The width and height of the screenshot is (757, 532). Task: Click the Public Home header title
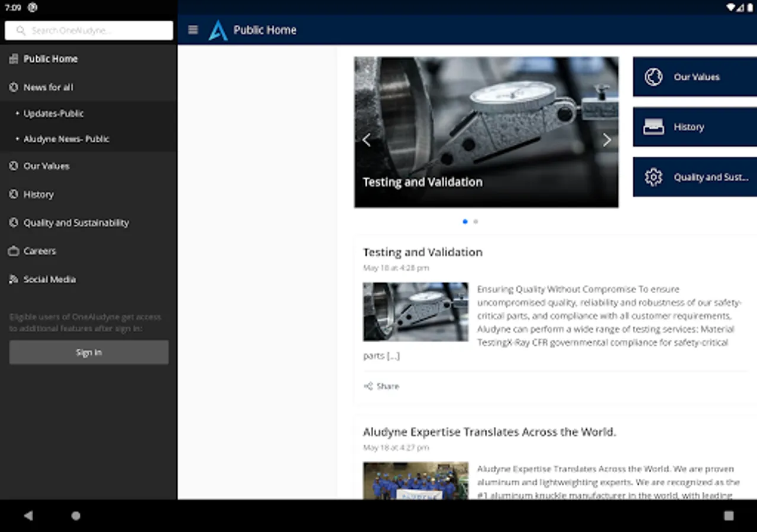(x=265, y=30)
